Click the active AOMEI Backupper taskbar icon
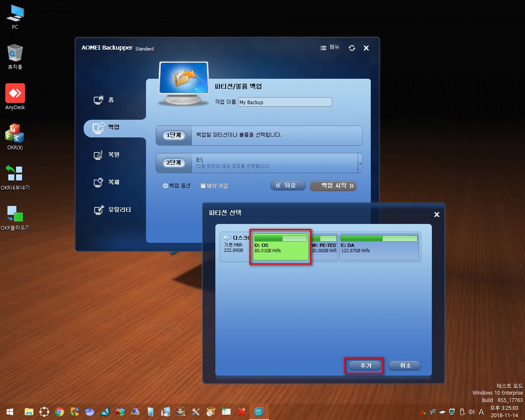The width and height of the screenshot is (525, 420). coord(259,412)
